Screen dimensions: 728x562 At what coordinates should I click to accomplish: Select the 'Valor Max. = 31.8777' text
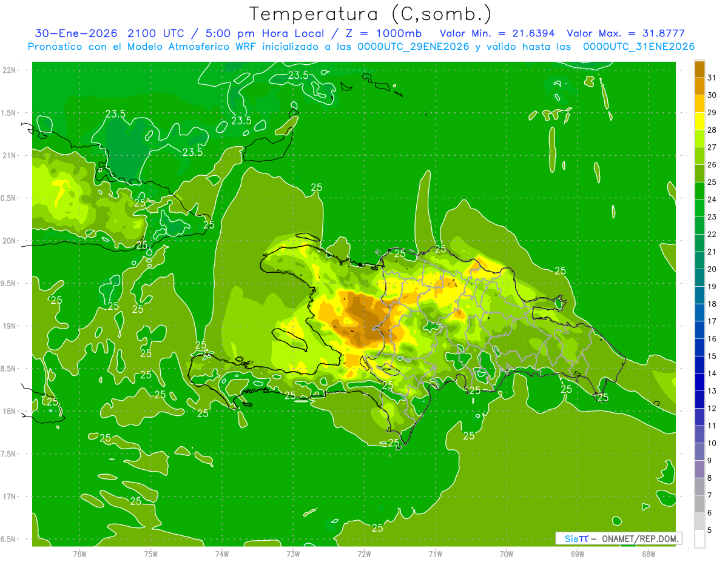tap(626, 33)
